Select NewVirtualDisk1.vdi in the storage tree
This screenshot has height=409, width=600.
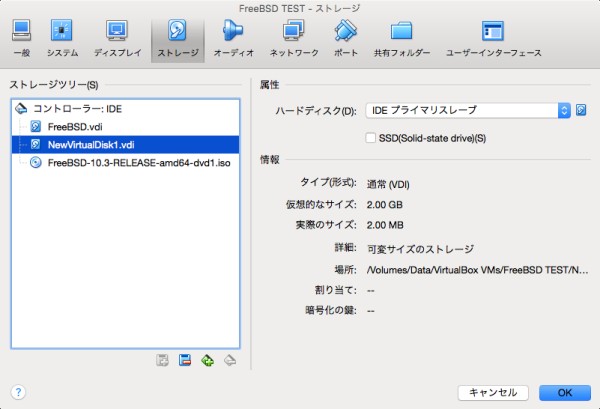[x=126, y=145]
